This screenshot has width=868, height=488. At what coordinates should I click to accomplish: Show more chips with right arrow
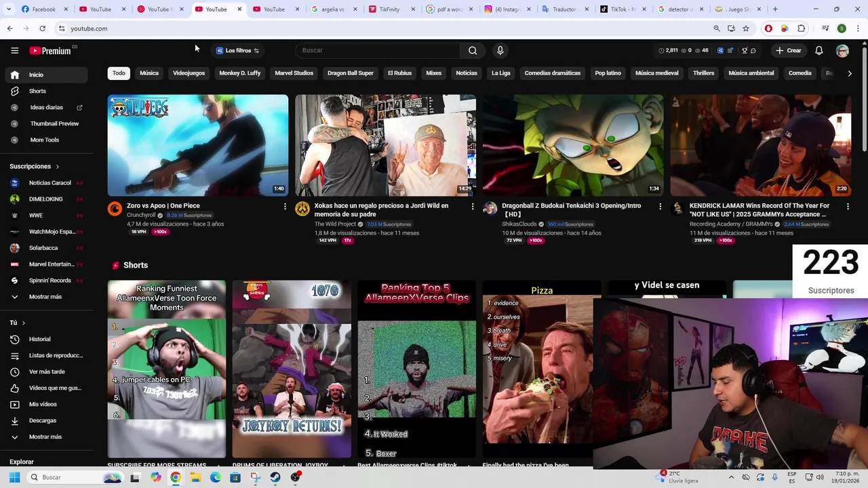point(849,73)
